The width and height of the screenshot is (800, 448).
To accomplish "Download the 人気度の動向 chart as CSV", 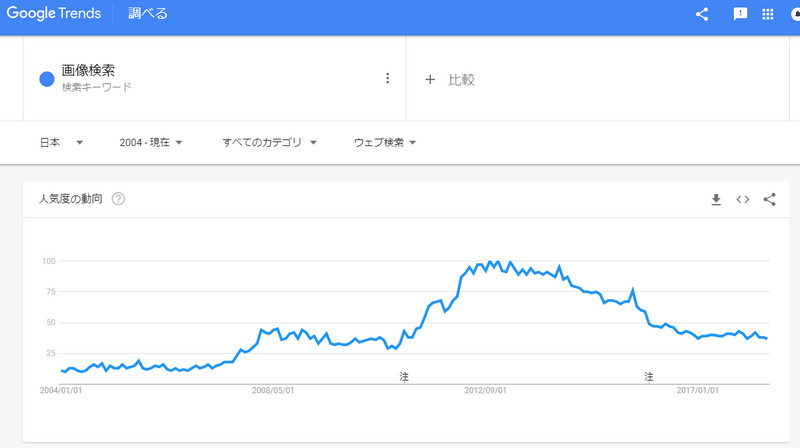I will tap(716, 199).
